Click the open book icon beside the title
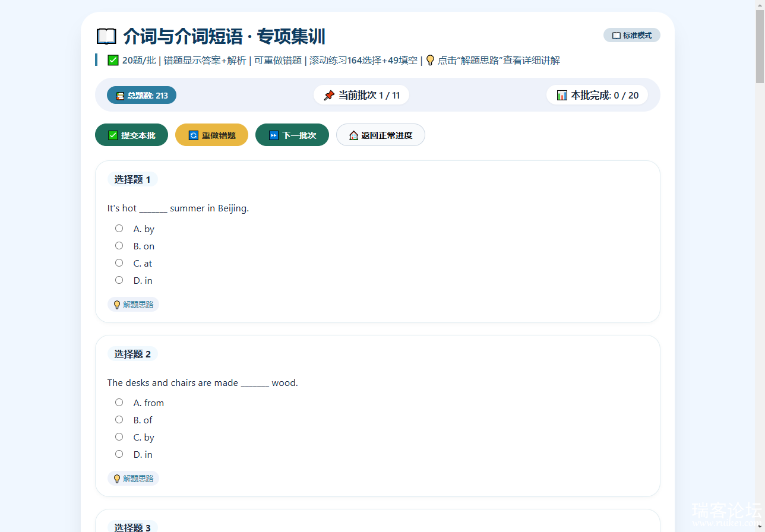The image size is (765, 532). click(x=106, y=36)
